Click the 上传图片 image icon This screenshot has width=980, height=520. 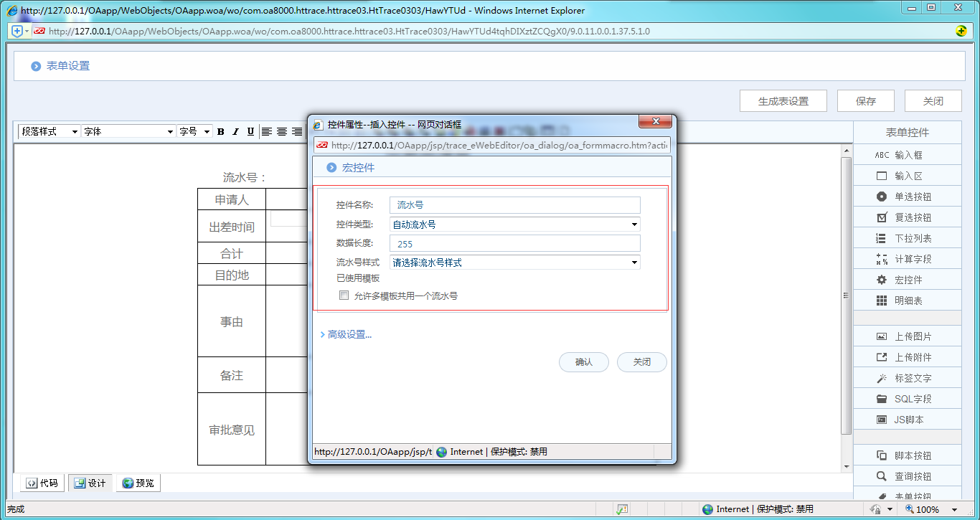coord(882,336)
